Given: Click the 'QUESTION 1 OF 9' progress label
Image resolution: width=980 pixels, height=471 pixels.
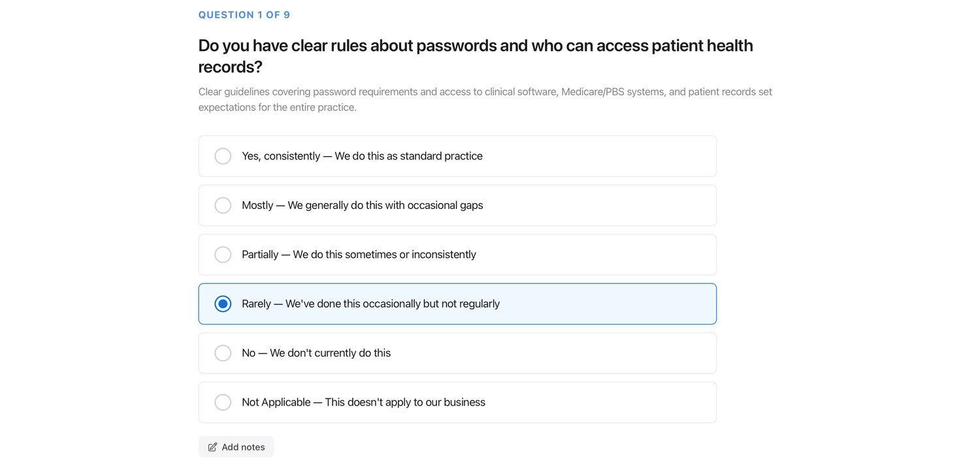Looking at the screenshot, I should [x=244, y=15].
